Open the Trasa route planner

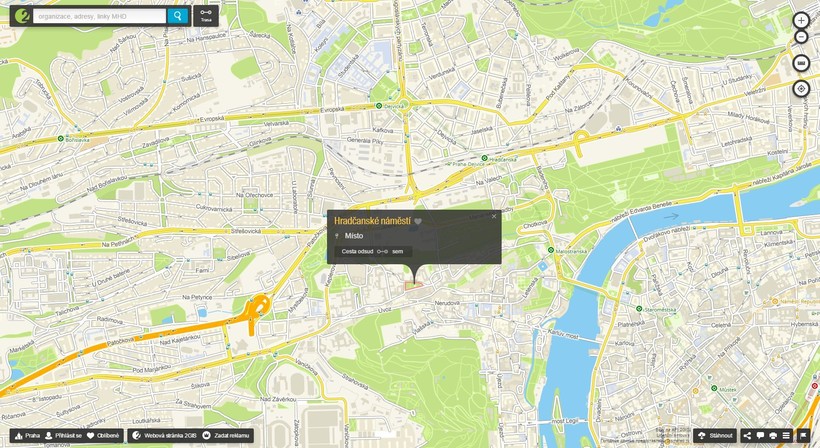(x=205, y=16)
